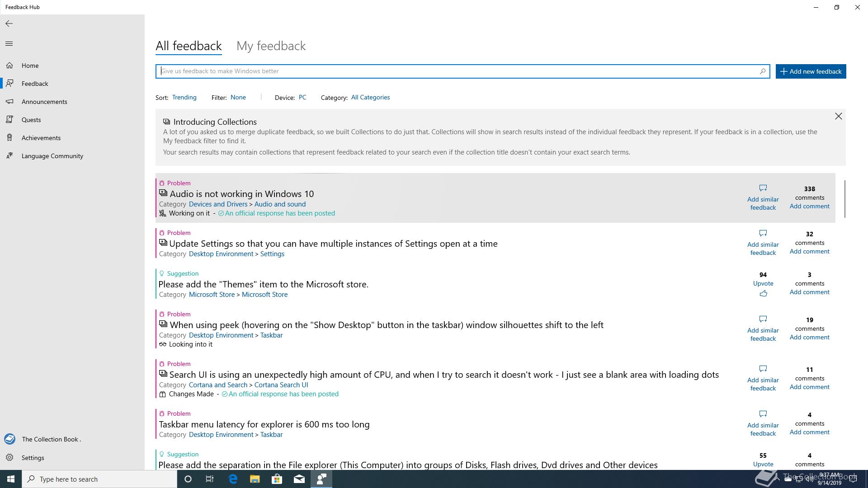Go back using the back arrow
868x488 pixels.
(9, 23)
